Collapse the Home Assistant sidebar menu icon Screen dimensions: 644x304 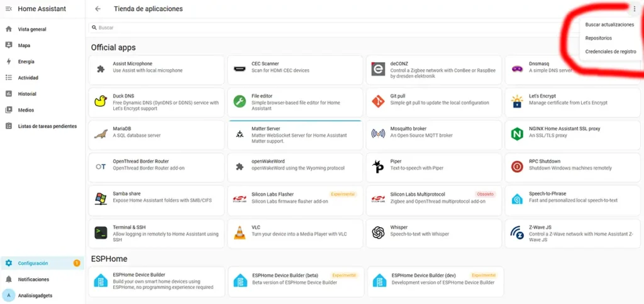point(8,9)
